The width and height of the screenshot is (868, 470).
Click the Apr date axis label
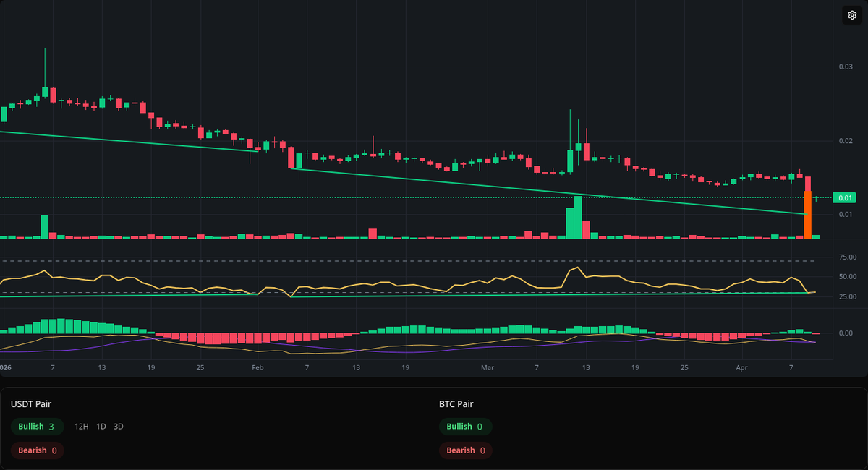[x=741, y=368]
